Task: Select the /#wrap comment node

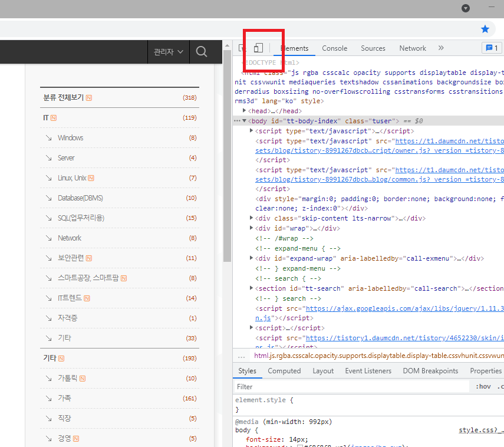Action: [x=284, y=238]
